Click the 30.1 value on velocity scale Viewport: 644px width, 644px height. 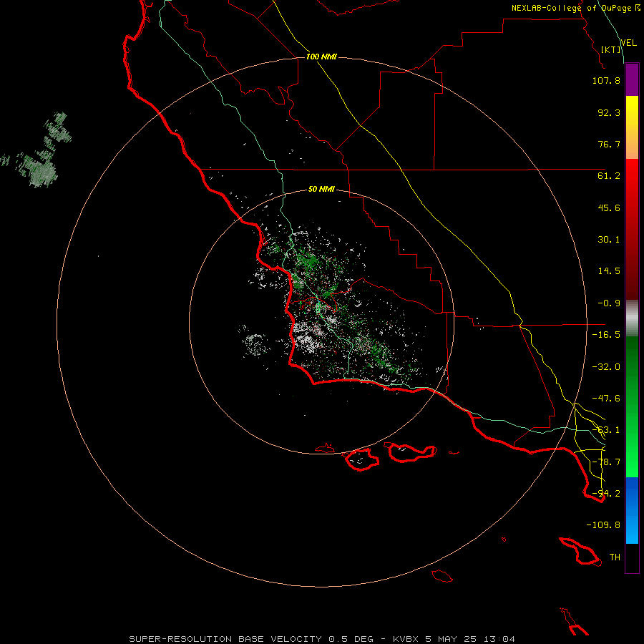pos(609,240)
